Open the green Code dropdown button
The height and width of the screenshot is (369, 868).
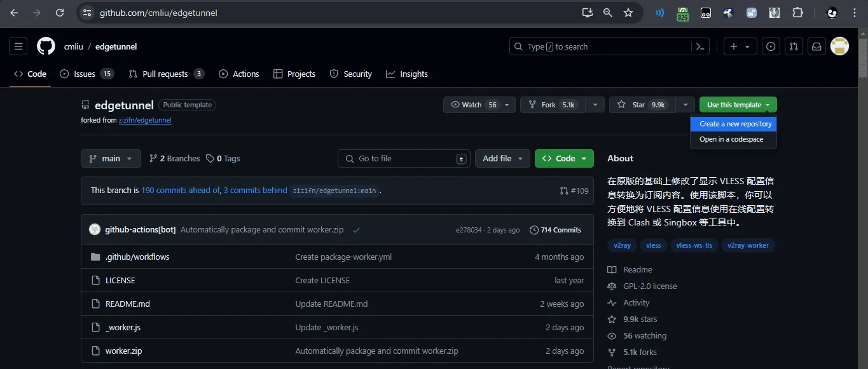coord(564,158)
